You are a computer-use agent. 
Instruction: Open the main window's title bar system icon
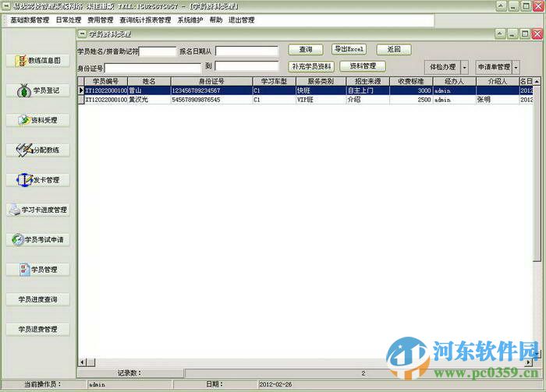pyautogui.click(x=6, y=6)
